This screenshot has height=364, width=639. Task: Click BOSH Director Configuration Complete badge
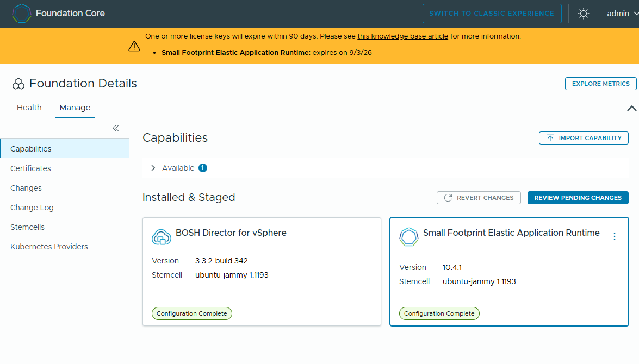(192, 313)
